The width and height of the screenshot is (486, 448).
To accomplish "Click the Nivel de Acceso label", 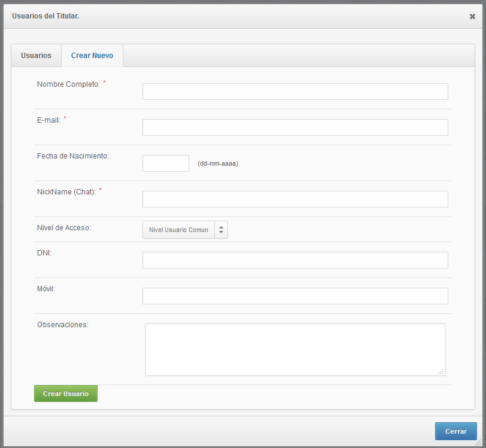I will [64, 228].
